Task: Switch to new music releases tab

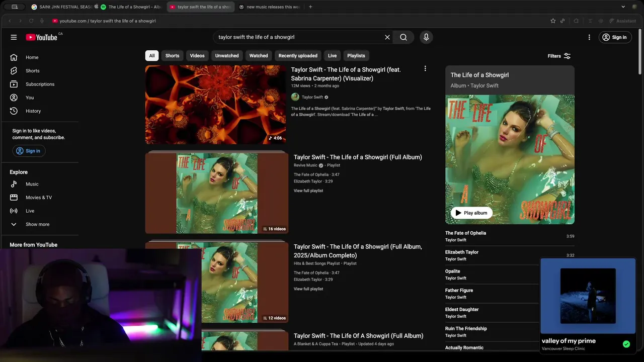Action: click(x=269, y=7)
